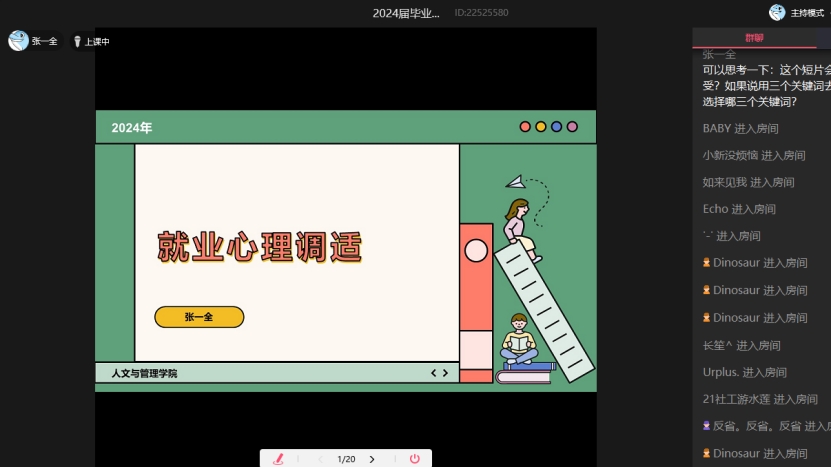Screen dimensions: 831x467
Task: Click the left chevron in slide footer
Action: click(433, 373)
